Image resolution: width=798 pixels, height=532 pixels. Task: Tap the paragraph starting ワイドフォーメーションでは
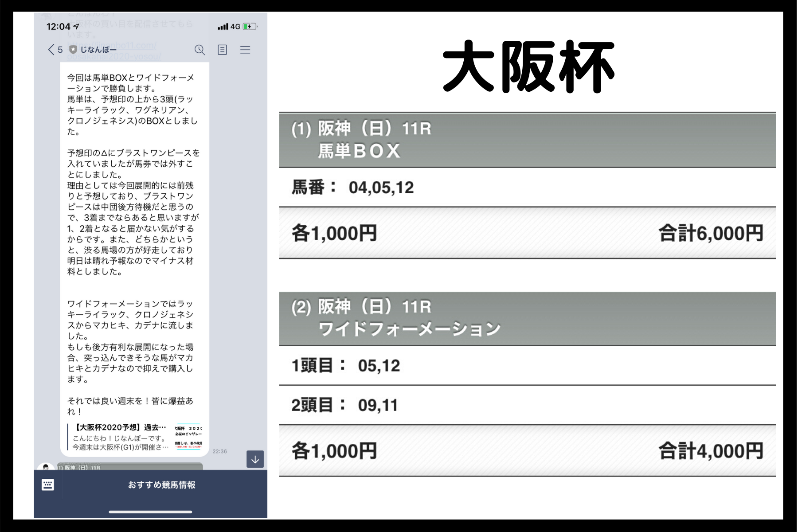click(130, 341)
